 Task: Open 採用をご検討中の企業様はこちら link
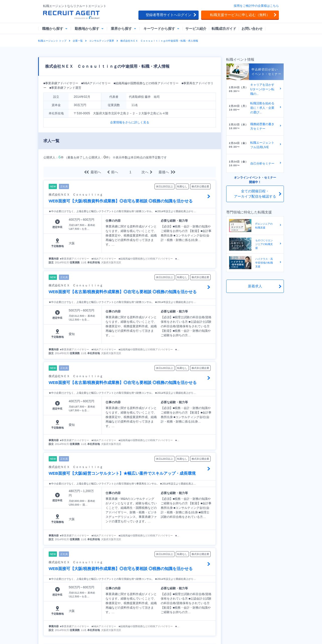point(256,6)
